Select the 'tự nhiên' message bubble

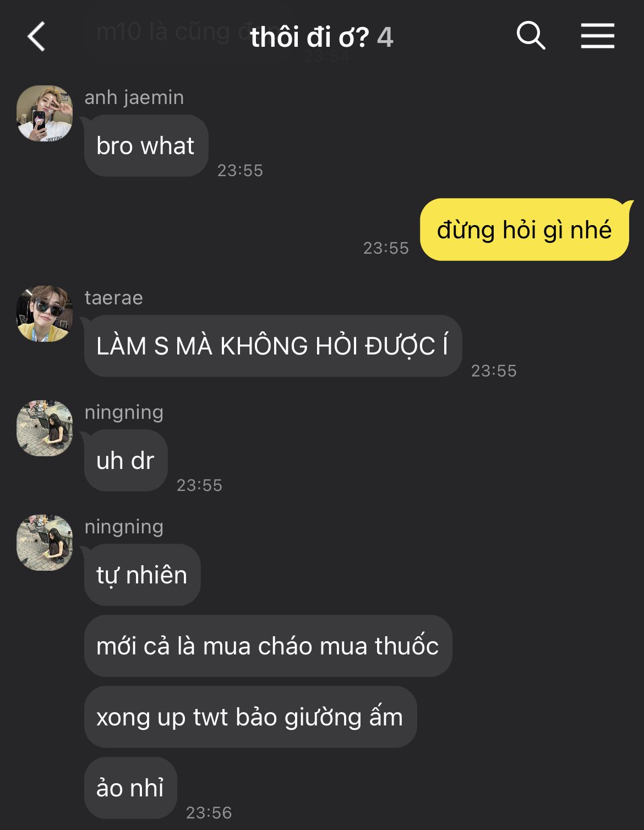pos(142,575)
